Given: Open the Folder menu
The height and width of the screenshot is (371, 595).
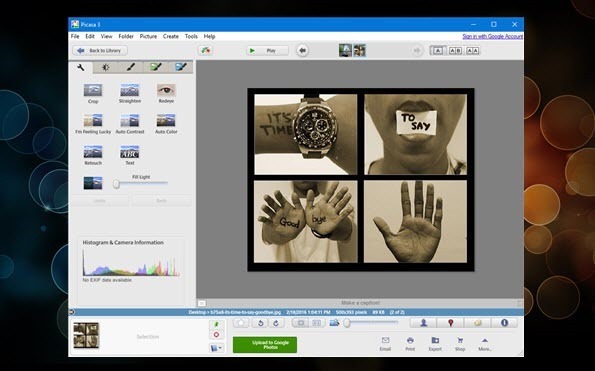Looking at the screenshot, I should (126, 36).
